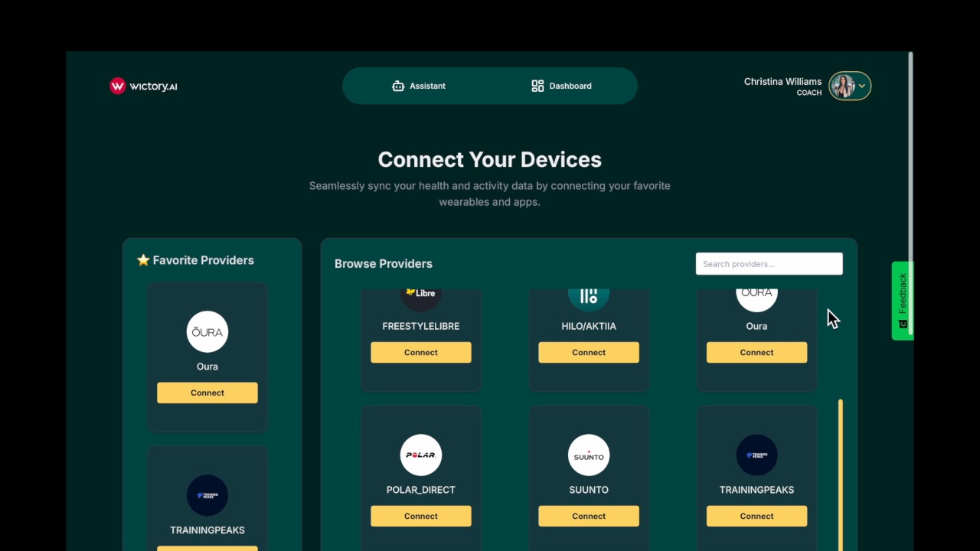Viewport: 980px width, 551px height.
Task: Connect Oura from Favorite Providers
Action: click(207, 393)
